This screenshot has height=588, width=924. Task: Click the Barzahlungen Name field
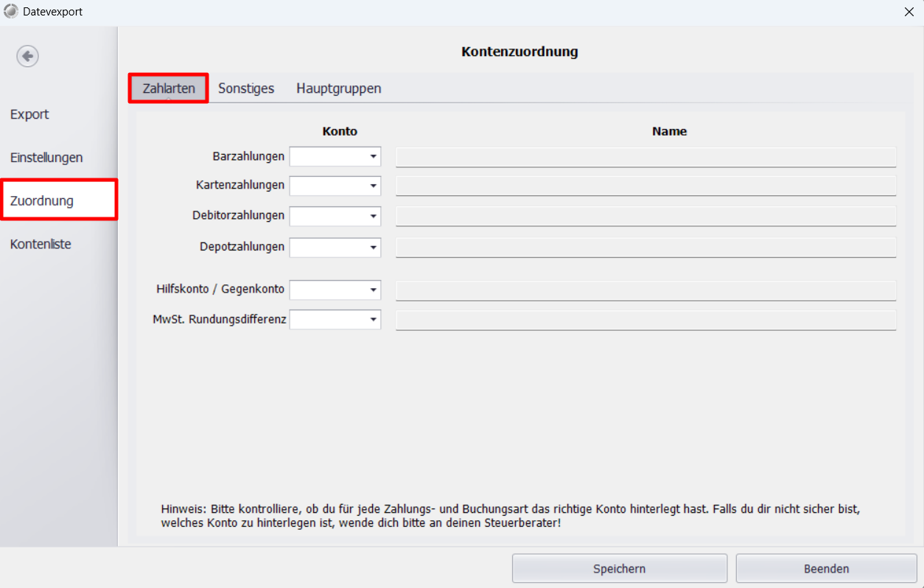pyautogui.click(x=646, y=157)
